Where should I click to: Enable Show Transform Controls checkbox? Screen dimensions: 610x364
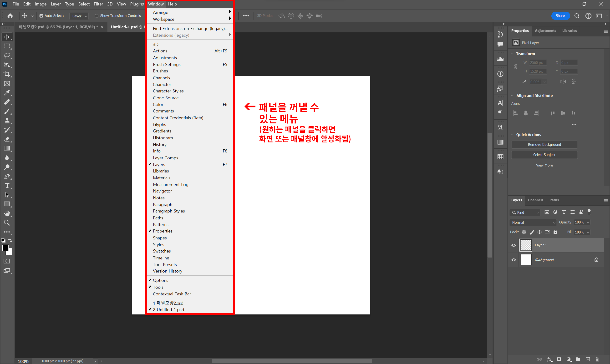point(97,16)
